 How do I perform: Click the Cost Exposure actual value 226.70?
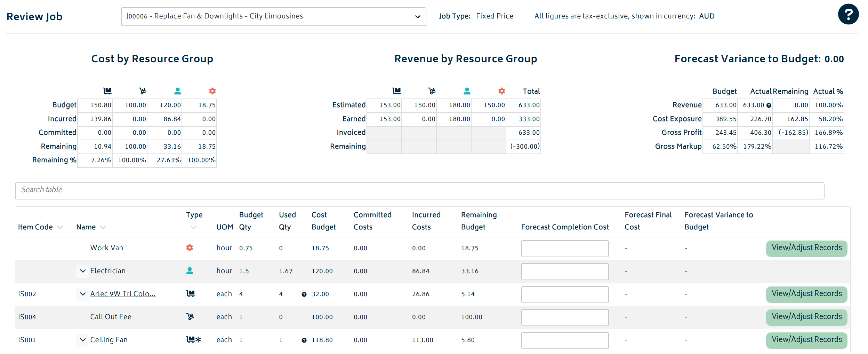pos(761,119)
